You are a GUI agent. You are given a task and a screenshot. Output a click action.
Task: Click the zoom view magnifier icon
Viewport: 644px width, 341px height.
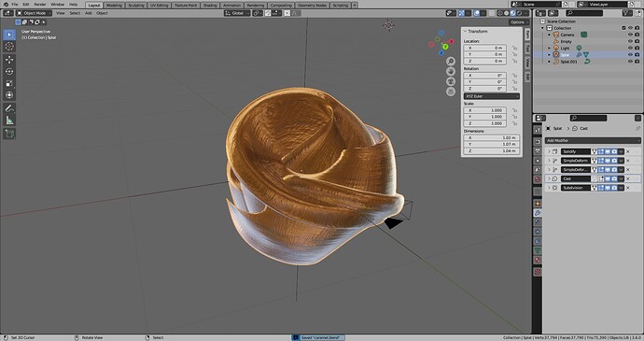(x=451, y=62)
